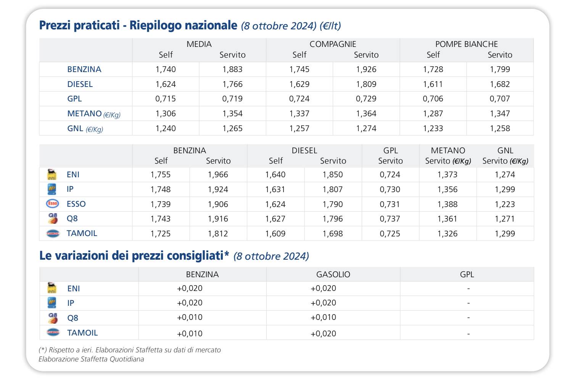Click the COMPAGNIE column header

click(x=333, y=44)
